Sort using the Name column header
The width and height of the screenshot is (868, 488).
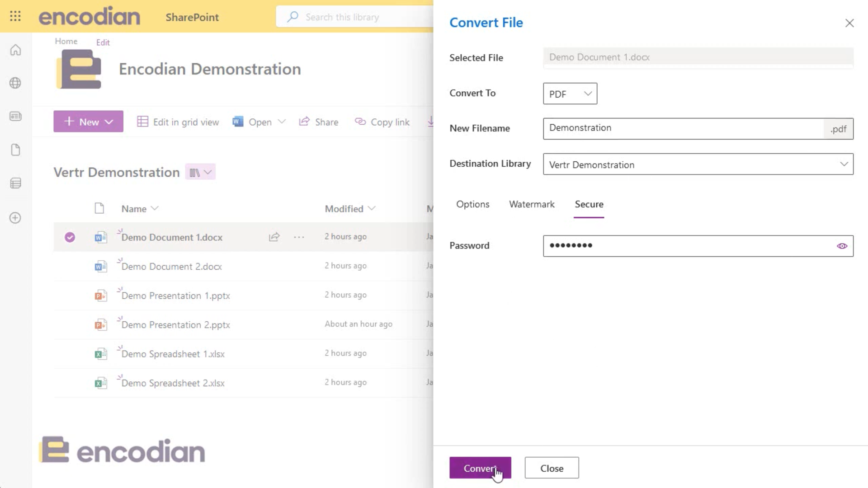click(140, 208)
